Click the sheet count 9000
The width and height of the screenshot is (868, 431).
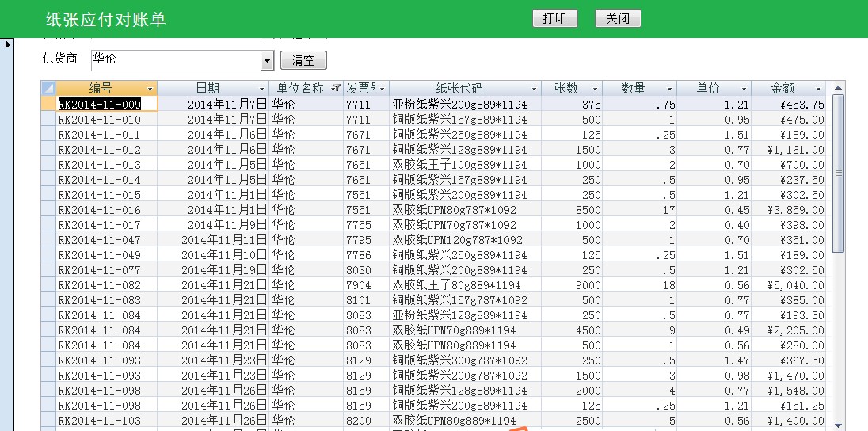coord(572,285)
